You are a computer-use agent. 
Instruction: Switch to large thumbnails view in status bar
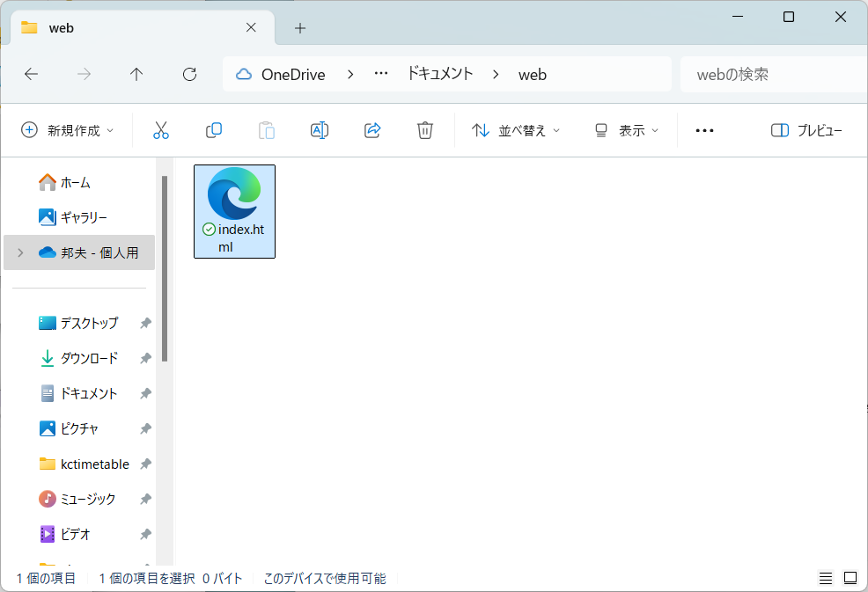point(850,578)
